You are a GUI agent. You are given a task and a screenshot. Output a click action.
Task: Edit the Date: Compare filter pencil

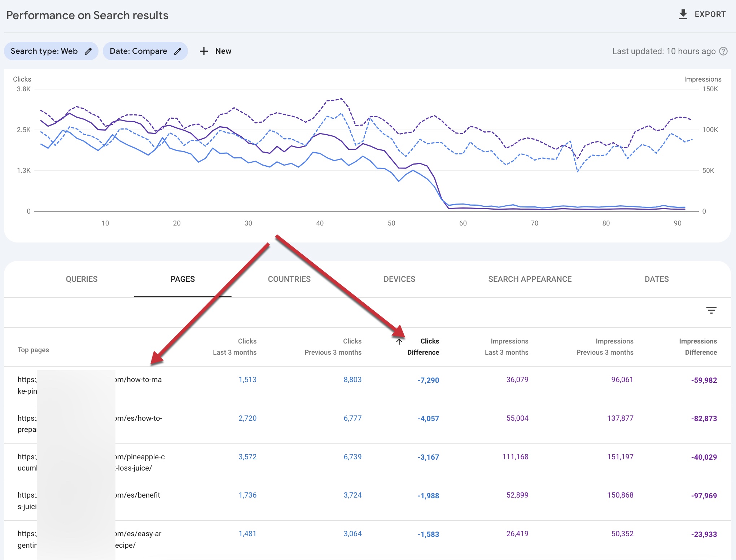coord(178,51)
